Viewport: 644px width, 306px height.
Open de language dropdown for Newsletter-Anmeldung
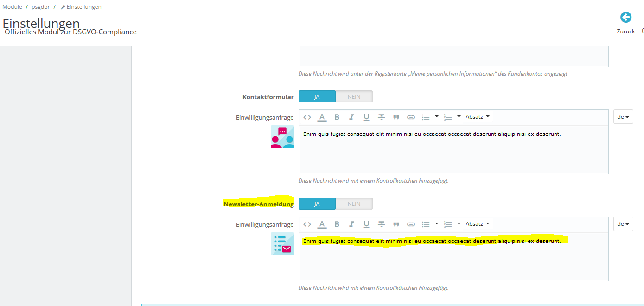click(x=623, y=224)
